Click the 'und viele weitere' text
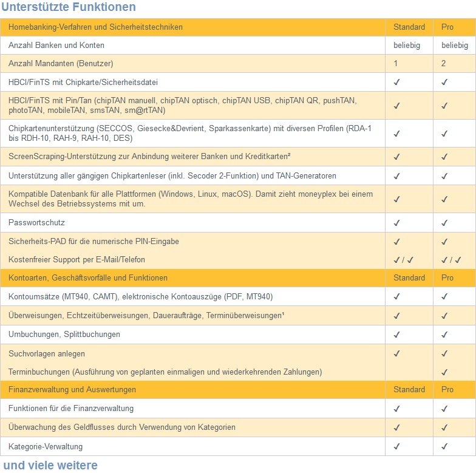The image size is (476, 473). [x=50, y=466]
